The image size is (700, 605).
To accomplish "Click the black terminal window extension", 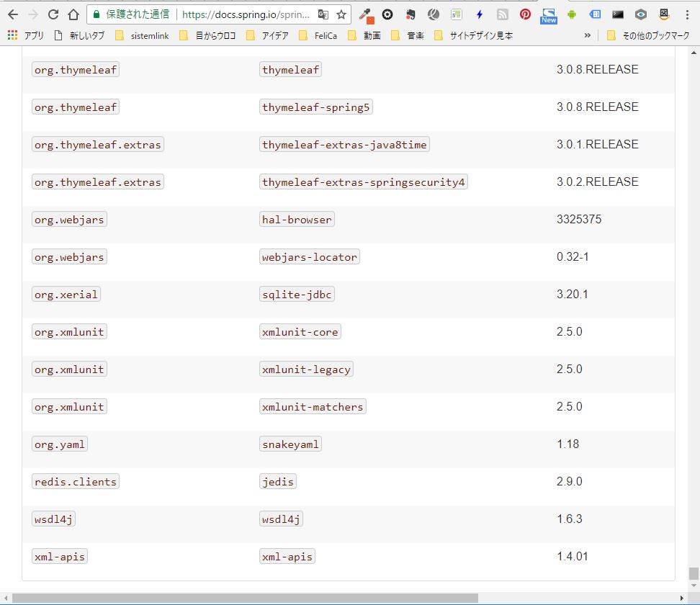I will pyautogui.click(x=618, y=14).
